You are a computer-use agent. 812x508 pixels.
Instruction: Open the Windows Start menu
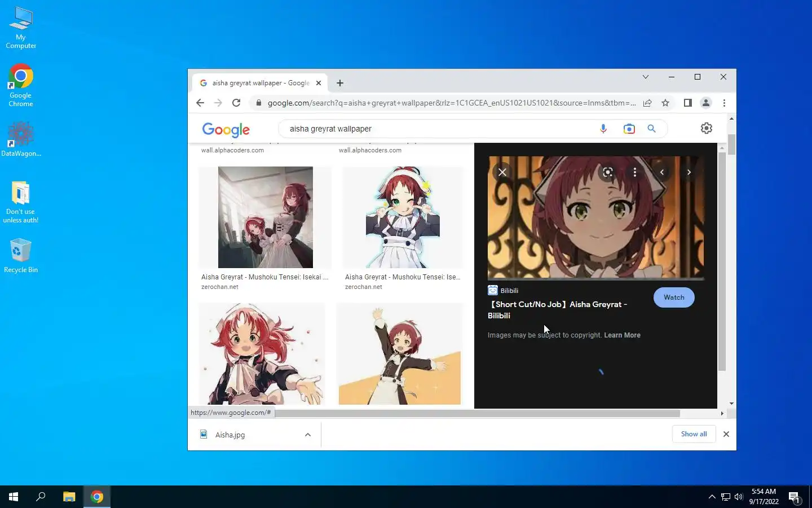point(14,497)
